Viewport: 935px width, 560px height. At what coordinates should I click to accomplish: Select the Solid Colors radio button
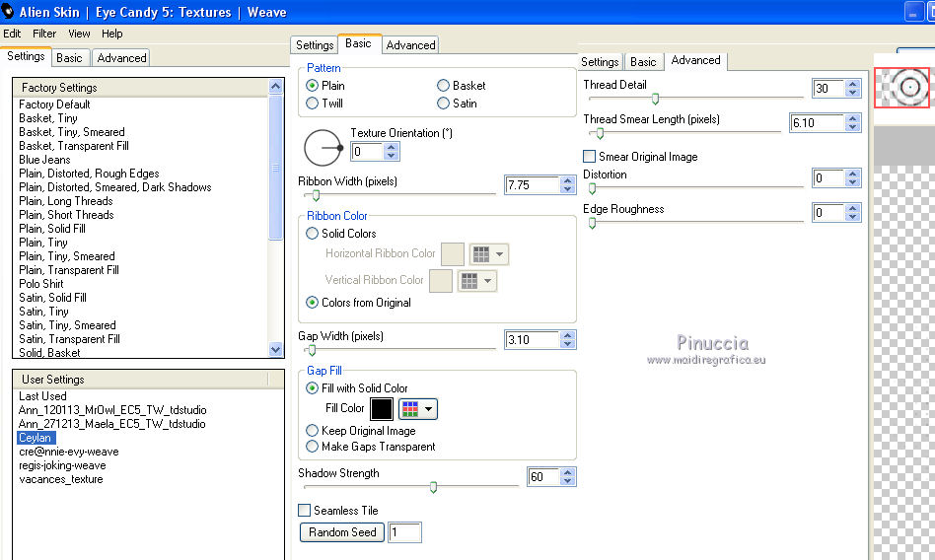(313, 234)
